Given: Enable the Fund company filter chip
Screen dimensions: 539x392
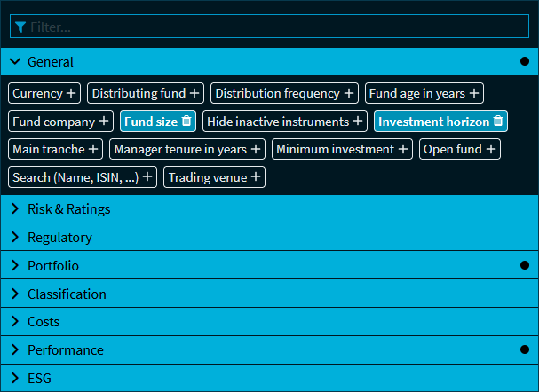Looking at the screenshot, I should [60, 122].
